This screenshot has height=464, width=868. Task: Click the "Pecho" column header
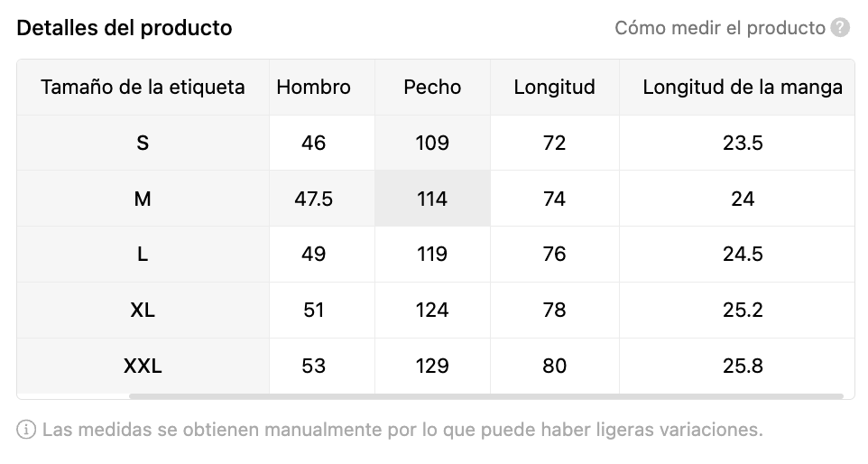point(432,88)
